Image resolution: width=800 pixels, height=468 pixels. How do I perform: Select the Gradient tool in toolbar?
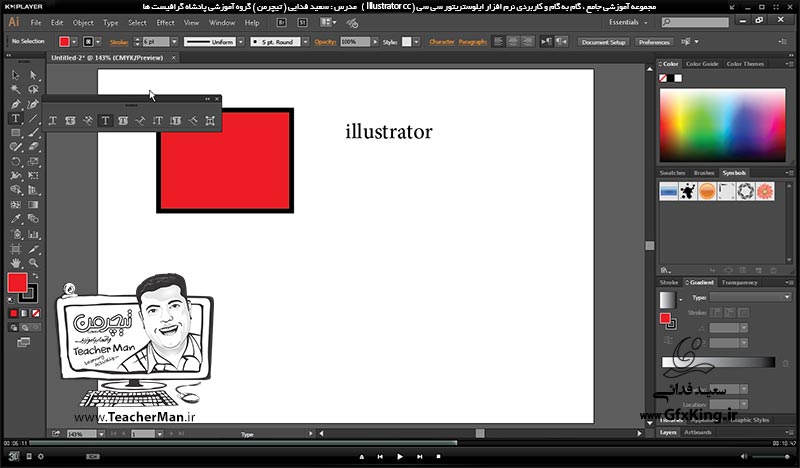click(x=33, y=205)
